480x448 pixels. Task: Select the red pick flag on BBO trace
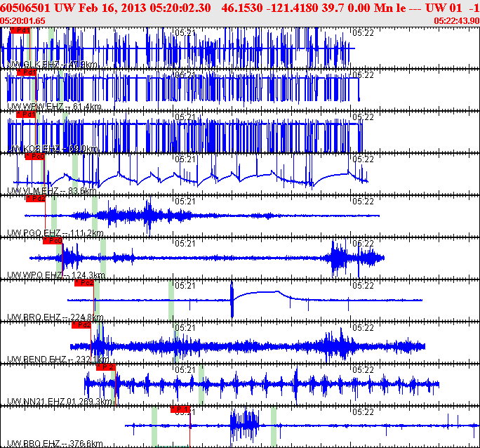pyautogui.click(x=180, y=409)
